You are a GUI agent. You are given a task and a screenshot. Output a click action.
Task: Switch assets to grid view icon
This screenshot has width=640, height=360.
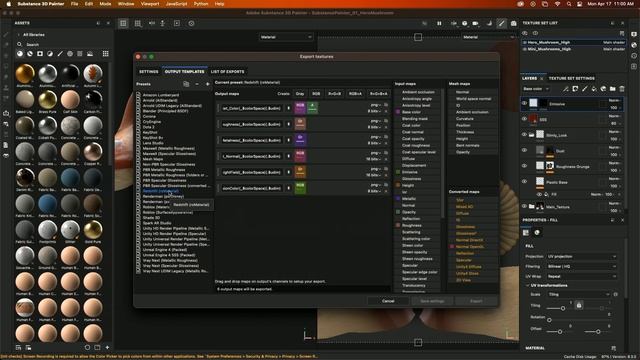tap(106, 53)
